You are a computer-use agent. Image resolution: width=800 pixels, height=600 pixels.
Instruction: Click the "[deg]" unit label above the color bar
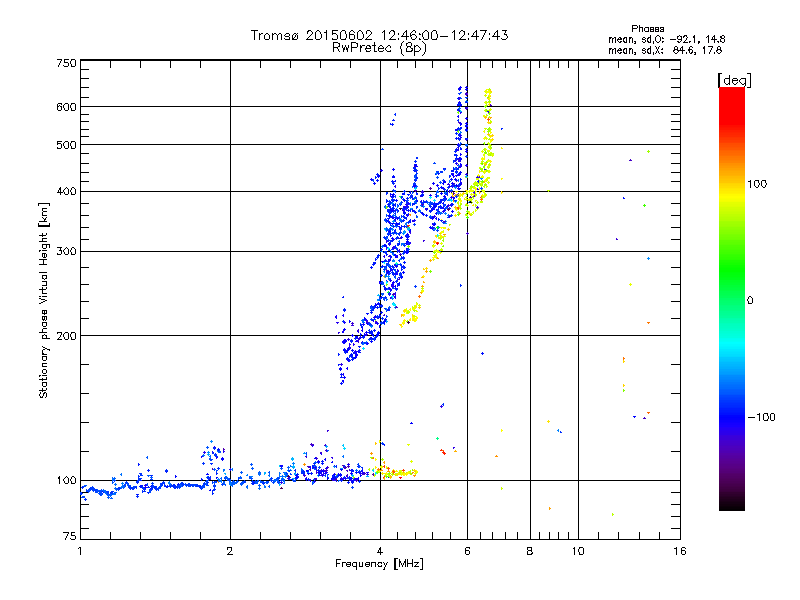(x=734, y=80)
